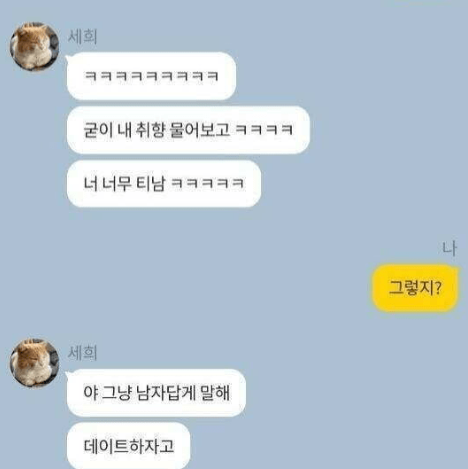Click the word 굳이 in second message

pos(98,130)
